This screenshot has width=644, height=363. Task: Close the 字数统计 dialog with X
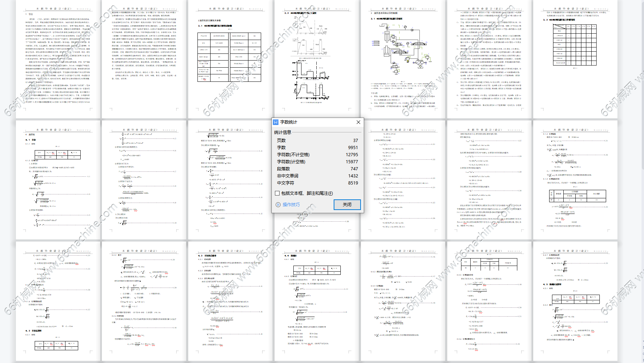click(358, 122)
